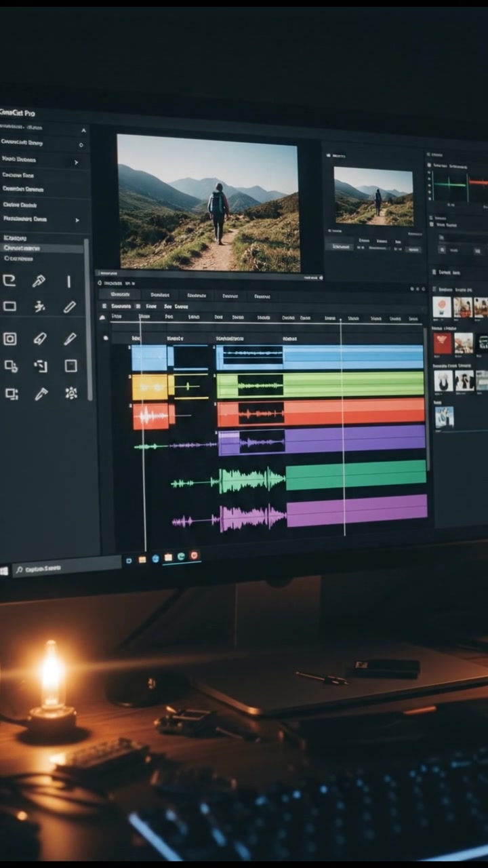Select the eraser-shaped tool beside the frame tool
Screen dimensions: 488x868
(x=40, y=338)
